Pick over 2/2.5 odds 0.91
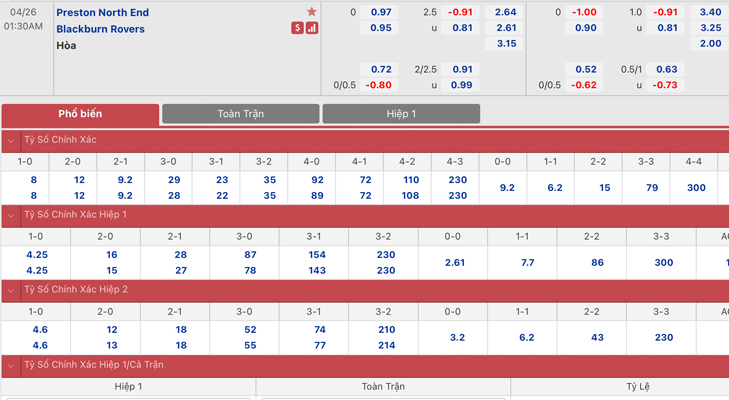This screenshot has width=729, height=400. (462, 69)
